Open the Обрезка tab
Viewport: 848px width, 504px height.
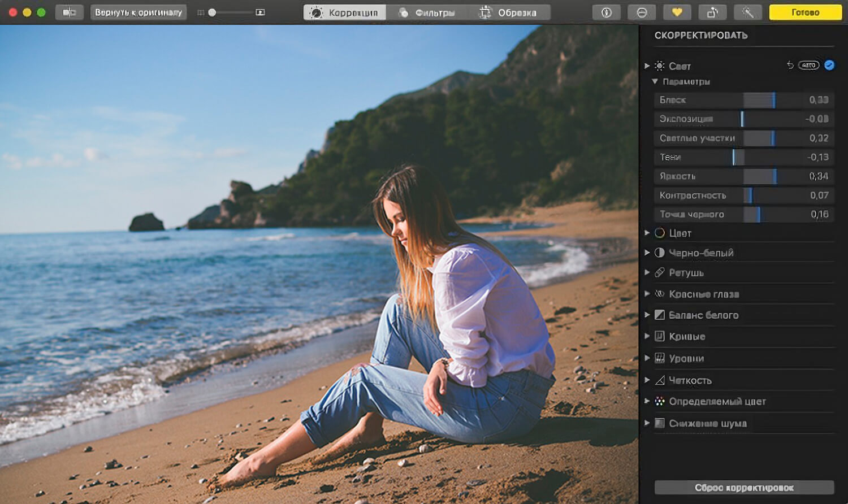pos(508,11)
